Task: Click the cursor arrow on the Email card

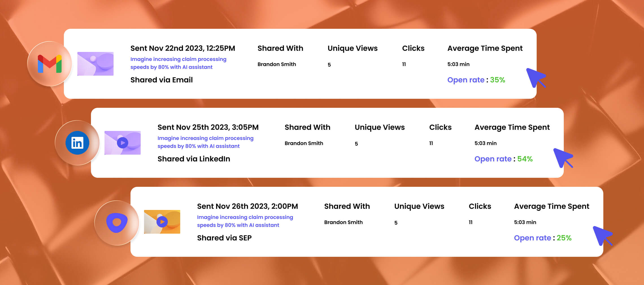Action: [535, 77]
